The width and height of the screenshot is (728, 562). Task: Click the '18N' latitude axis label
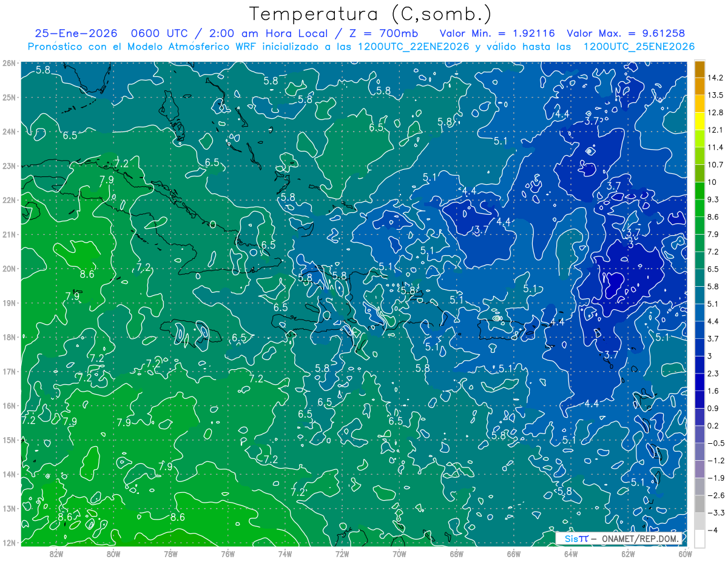[9, 337]
